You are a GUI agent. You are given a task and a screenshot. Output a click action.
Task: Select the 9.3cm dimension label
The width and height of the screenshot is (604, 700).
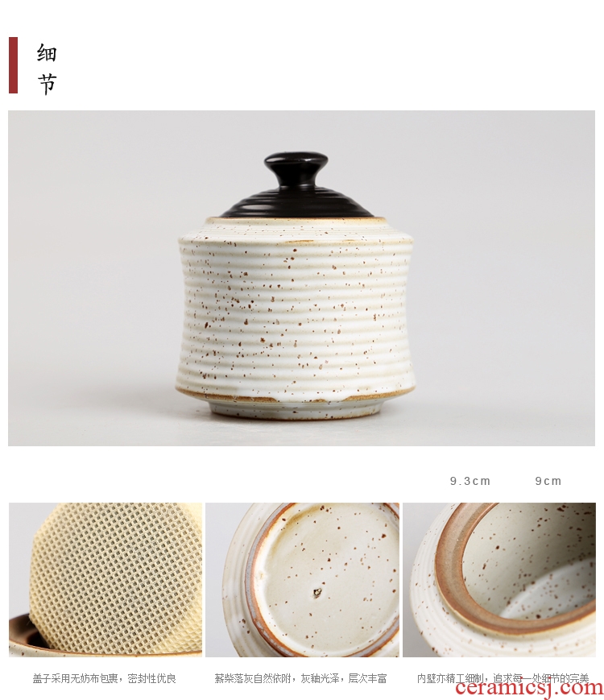click(x=470, y=481)
